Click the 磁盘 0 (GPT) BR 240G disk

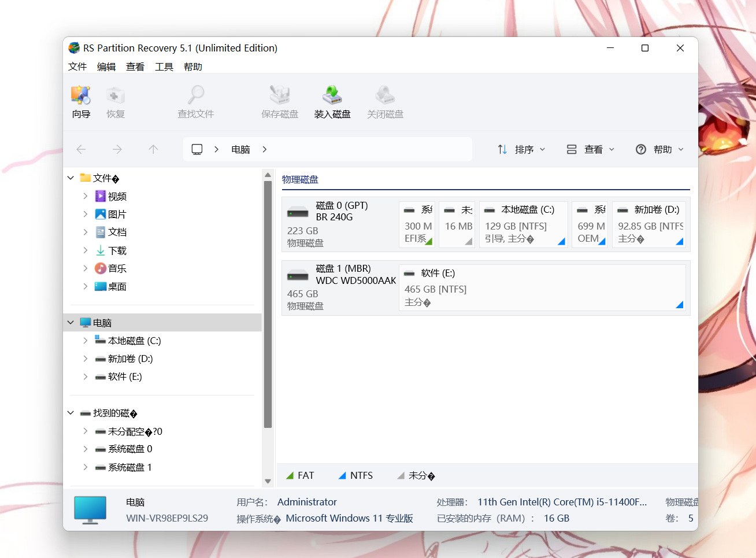coord(339,224)
